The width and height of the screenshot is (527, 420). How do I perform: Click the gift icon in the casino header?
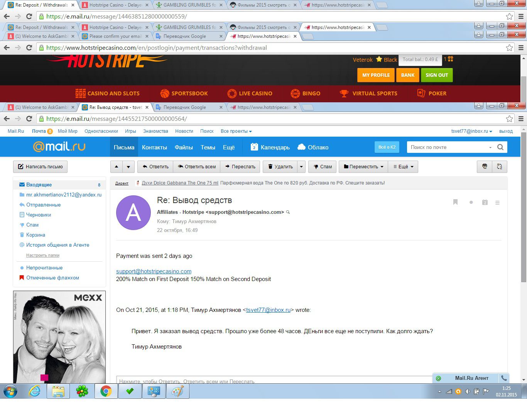click(x=451, y=59)
